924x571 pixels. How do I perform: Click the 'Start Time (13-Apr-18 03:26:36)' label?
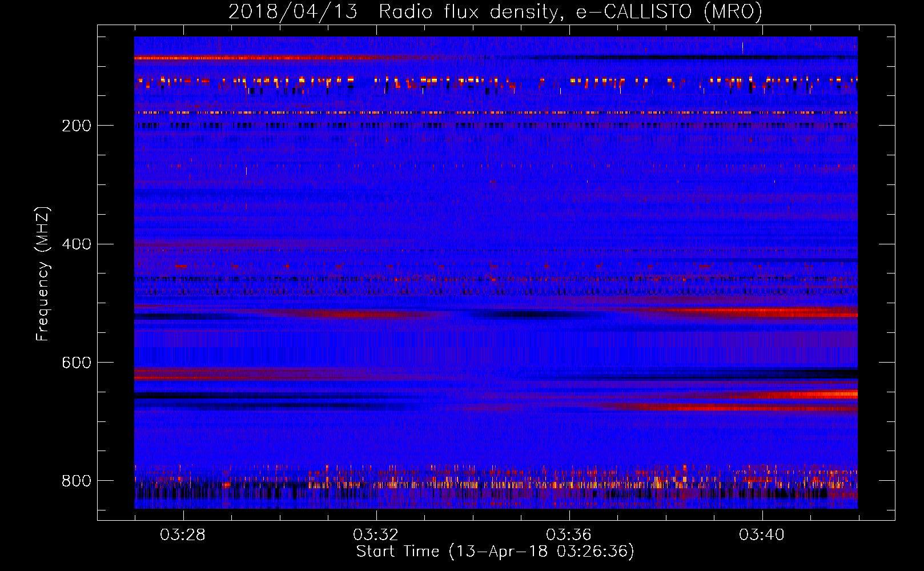[x=495, y=551]
